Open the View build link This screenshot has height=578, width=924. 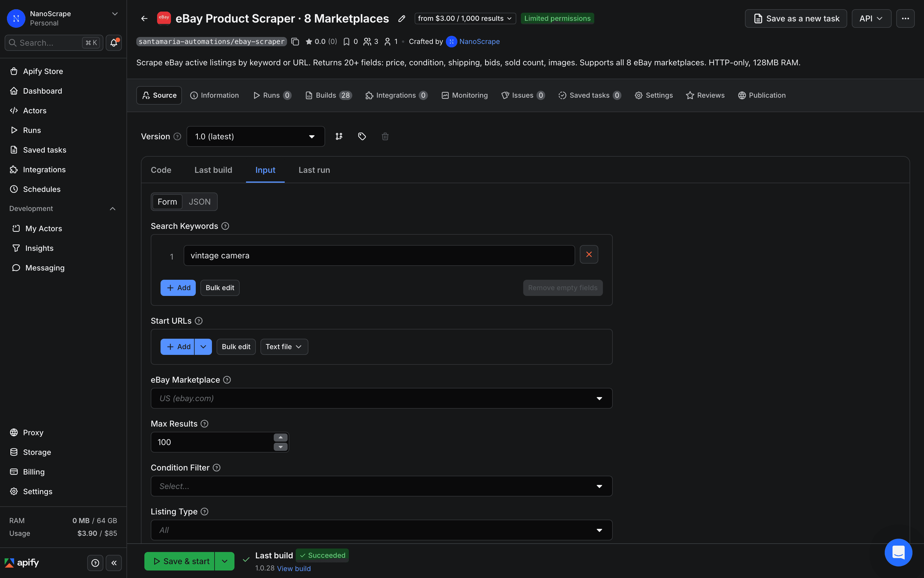pos(294,568)
